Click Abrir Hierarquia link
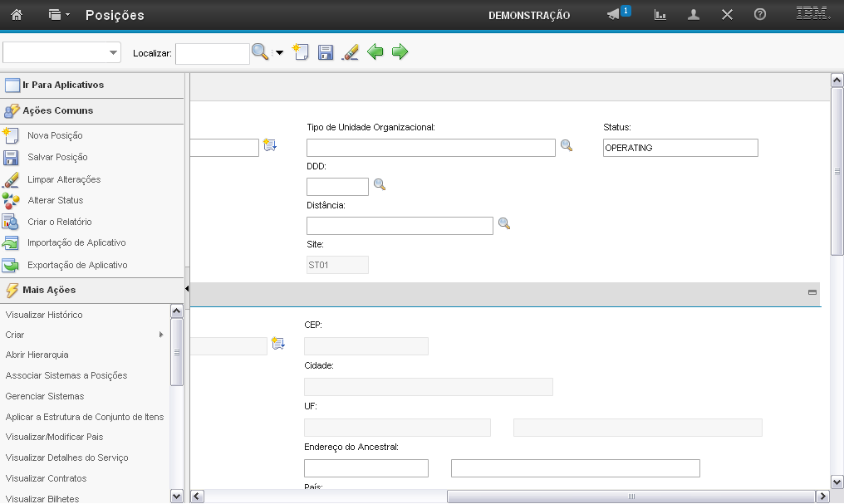The width and height of the screenshot is (844, 504). 37,355
